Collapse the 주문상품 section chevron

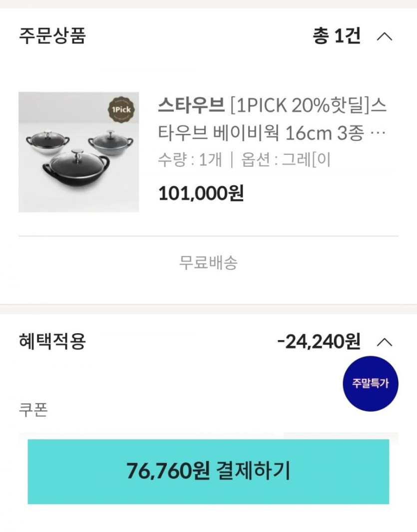click(x=384, y=36)
